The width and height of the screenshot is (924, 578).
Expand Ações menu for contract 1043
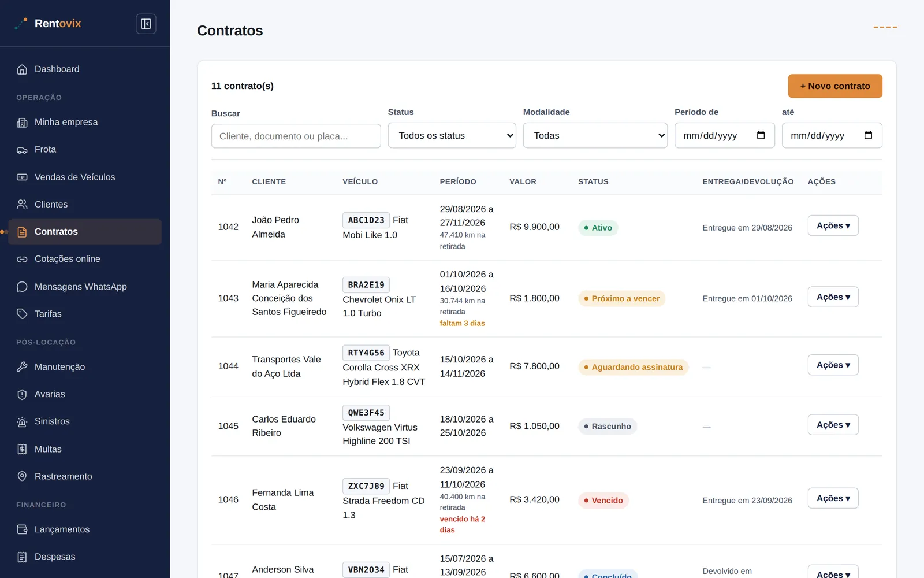(833, 297)
